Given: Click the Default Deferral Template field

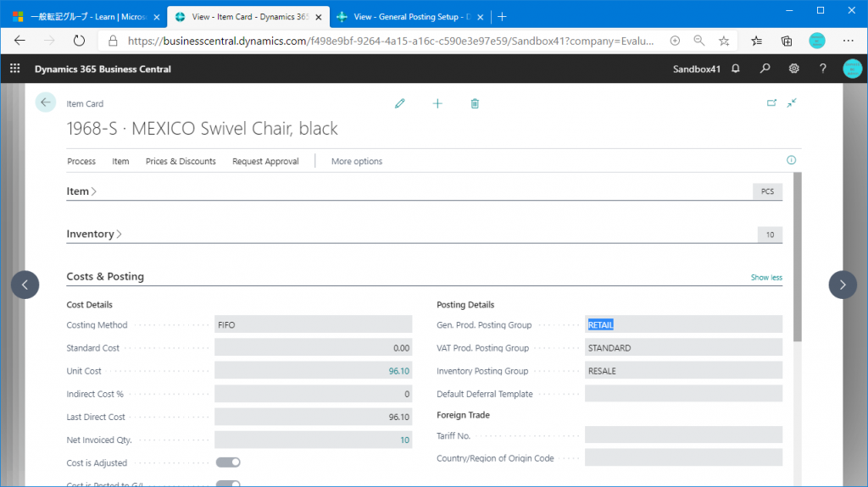Looking at the screenshot, I should pos(684,394).
